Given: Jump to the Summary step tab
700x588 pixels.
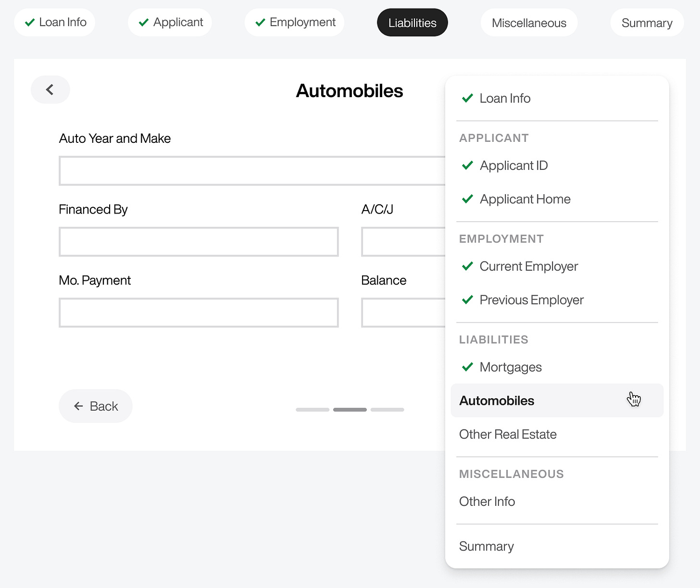Looking at the screenshot, I should click(x=647, y=23).
